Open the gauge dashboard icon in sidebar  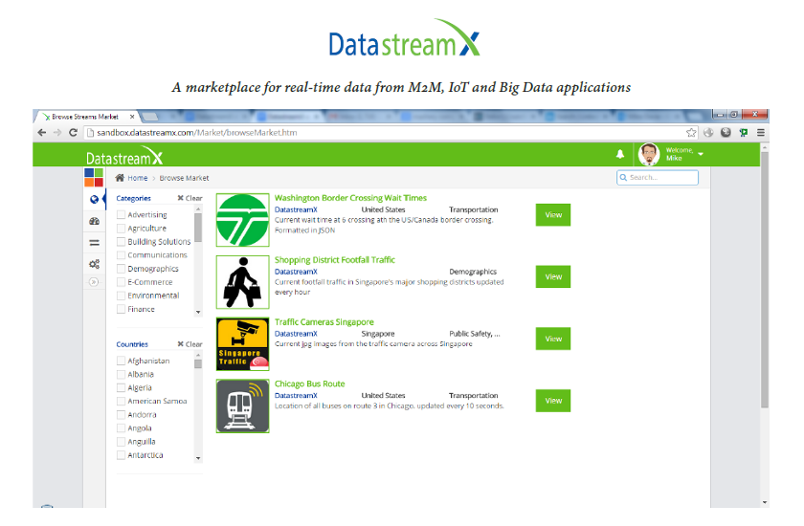(94, 221)
